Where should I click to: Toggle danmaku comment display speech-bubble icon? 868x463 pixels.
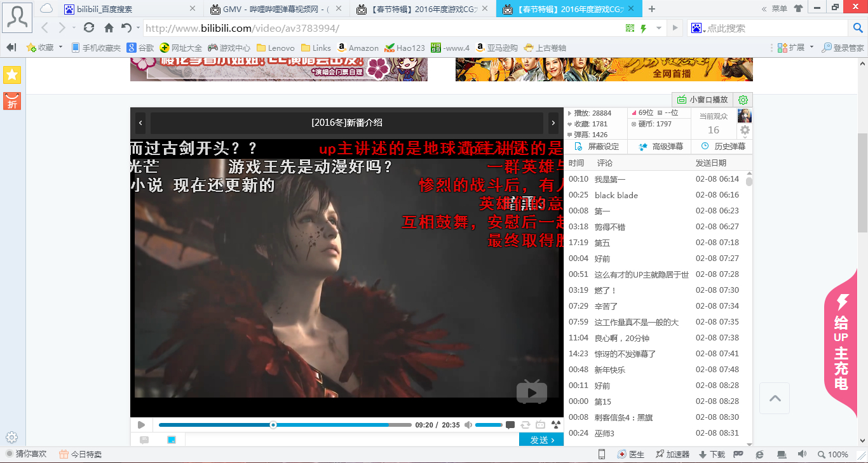(510, 425)
